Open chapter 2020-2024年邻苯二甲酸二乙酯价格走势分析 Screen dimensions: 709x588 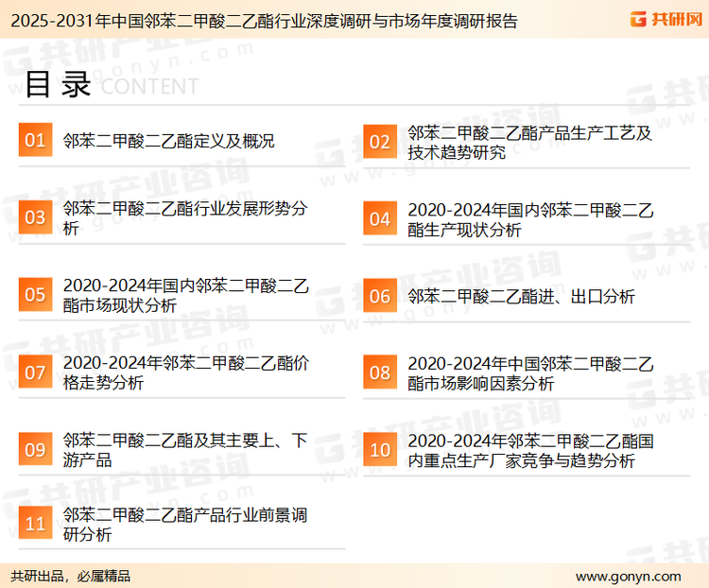point(186,372)
